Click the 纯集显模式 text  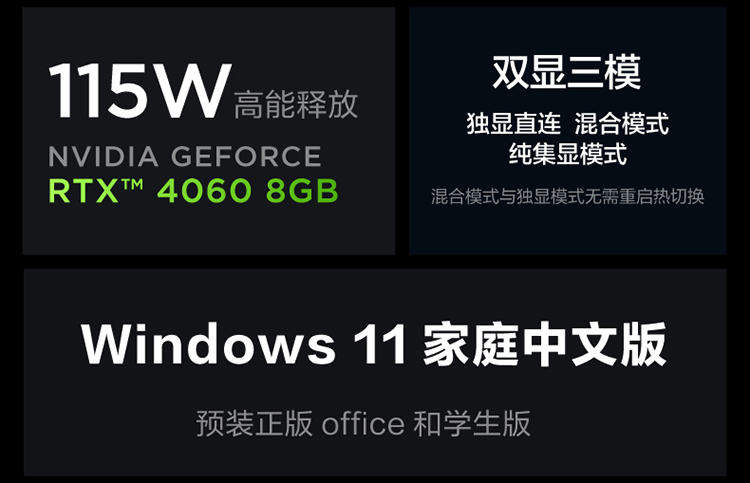567,154
